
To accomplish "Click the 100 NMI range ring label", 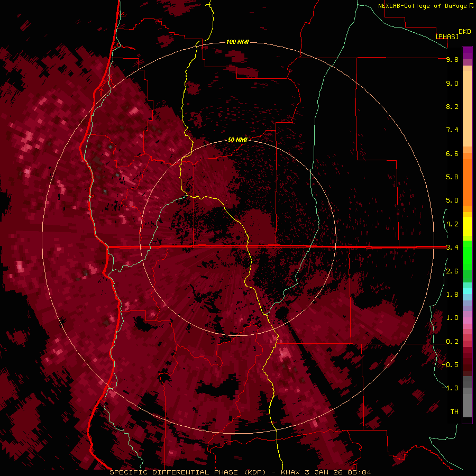I will tap(237, 42).
